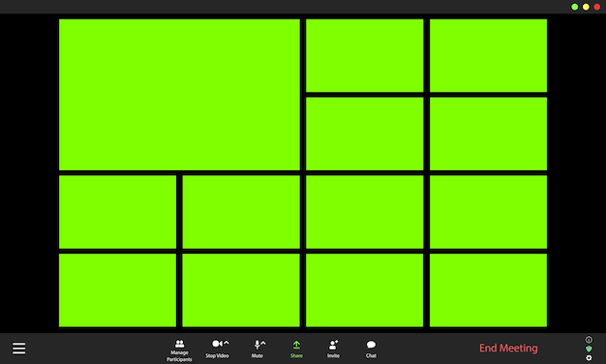The image size is (606, 364).
Task: Click the green security shield icon
Action: click(589, 349)
